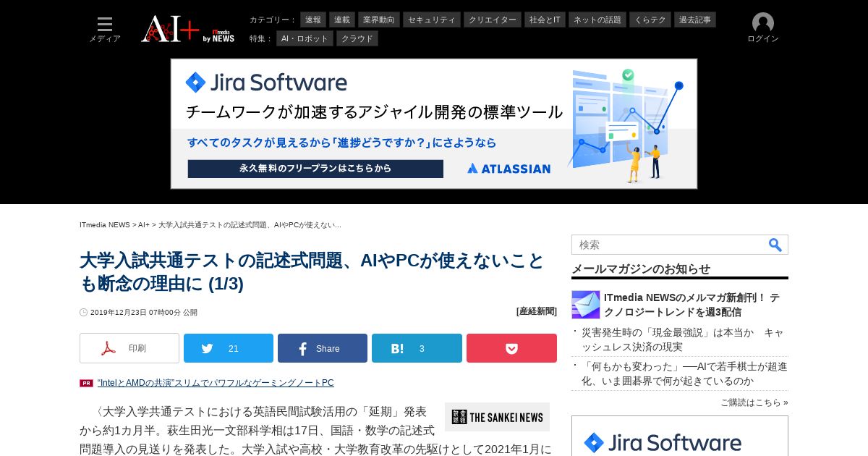The image size is (868, 456).
Task: Open the メディア hamburger menu
Action: pos(105,30)
